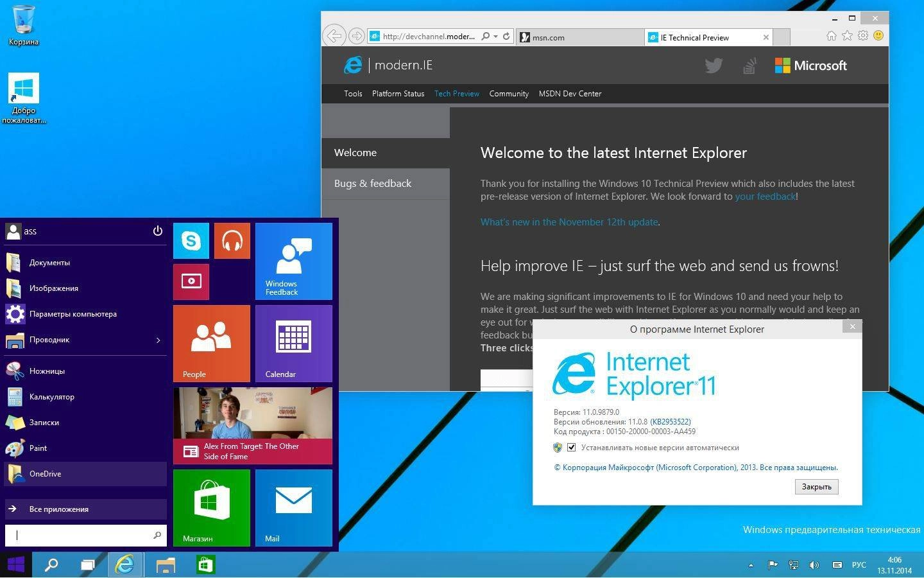Open OneDrive in Start menu
The width and height of the screenshot is (924, 578).
(85, 474)
